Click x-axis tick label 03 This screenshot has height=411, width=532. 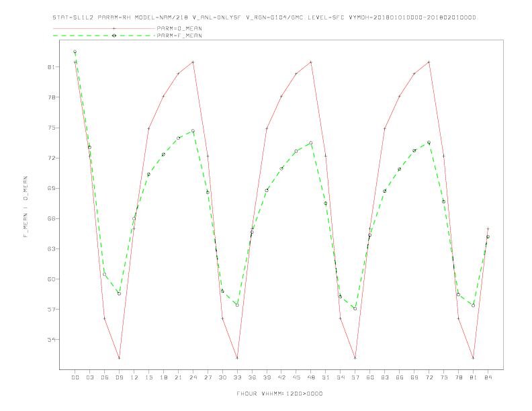[x=89, y=377]
